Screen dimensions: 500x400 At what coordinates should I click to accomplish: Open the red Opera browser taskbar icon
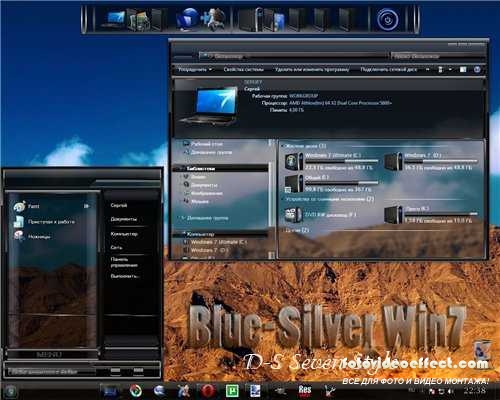(x=208, y=390)
